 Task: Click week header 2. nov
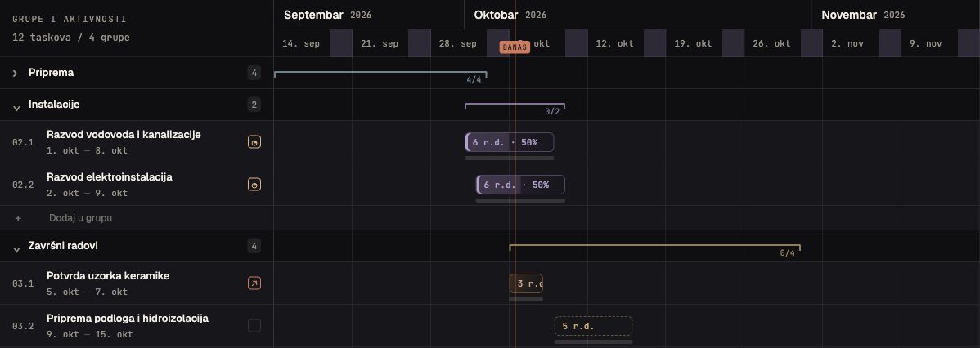click(847, 43)
